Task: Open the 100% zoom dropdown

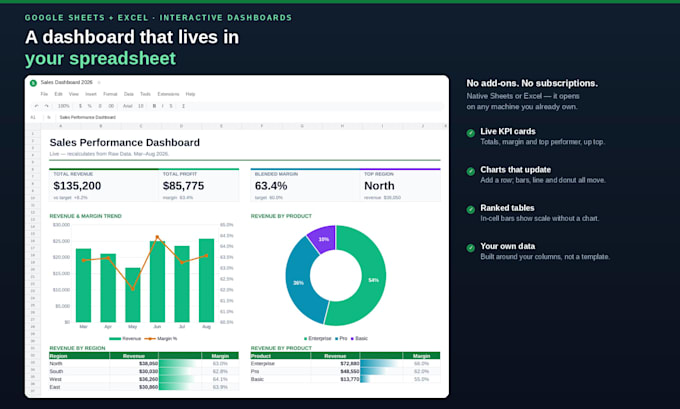Action: click(64, 106)
